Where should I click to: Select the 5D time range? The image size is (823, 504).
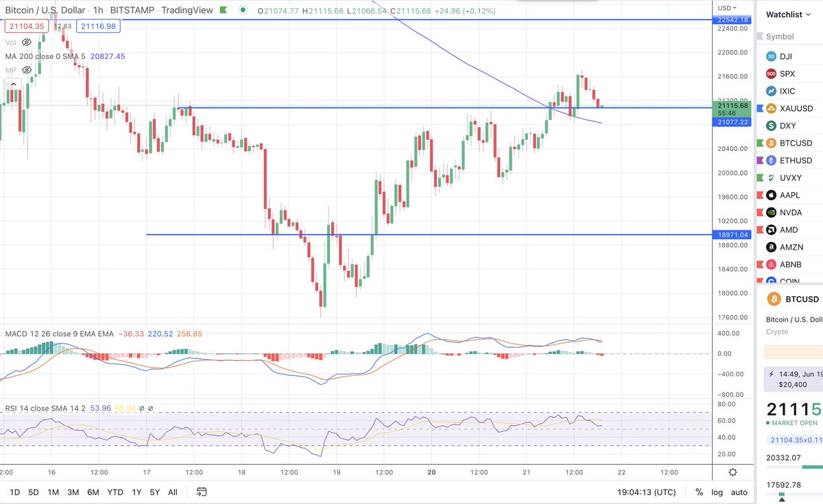coord(34,492)
